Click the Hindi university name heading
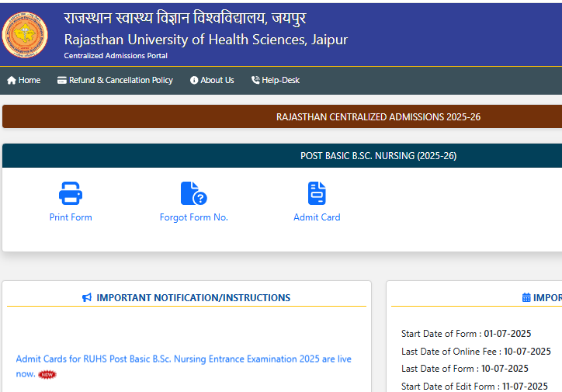The height and width of the screenshot is (392, 562). click(x=185, y=19)
